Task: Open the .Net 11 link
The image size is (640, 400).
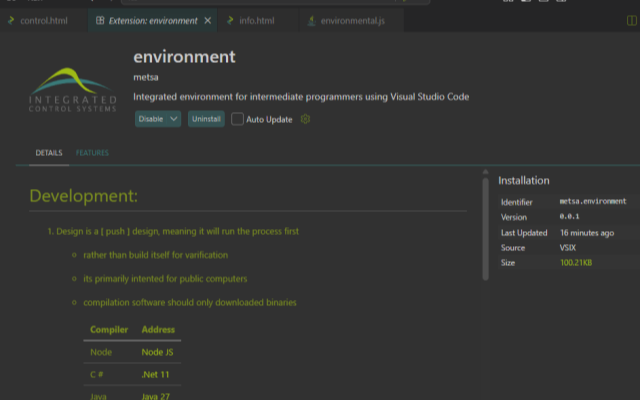Action: tap(155, 374)
